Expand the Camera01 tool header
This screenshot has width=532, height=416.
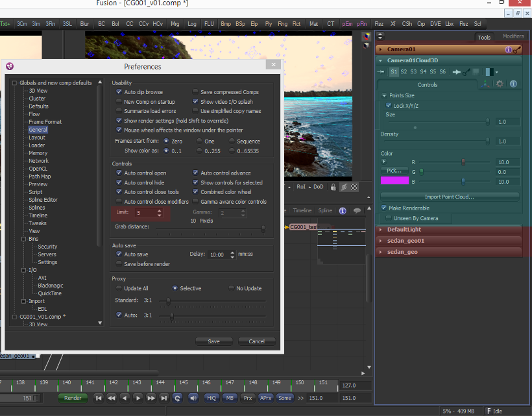click(x=380, y=49)
